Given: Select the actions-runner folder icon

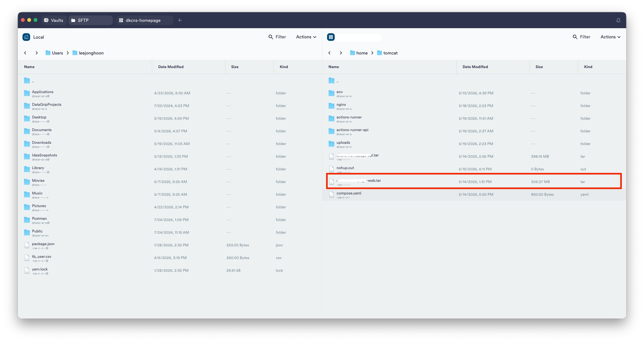Looking at the screenshot, I should 332,118.
